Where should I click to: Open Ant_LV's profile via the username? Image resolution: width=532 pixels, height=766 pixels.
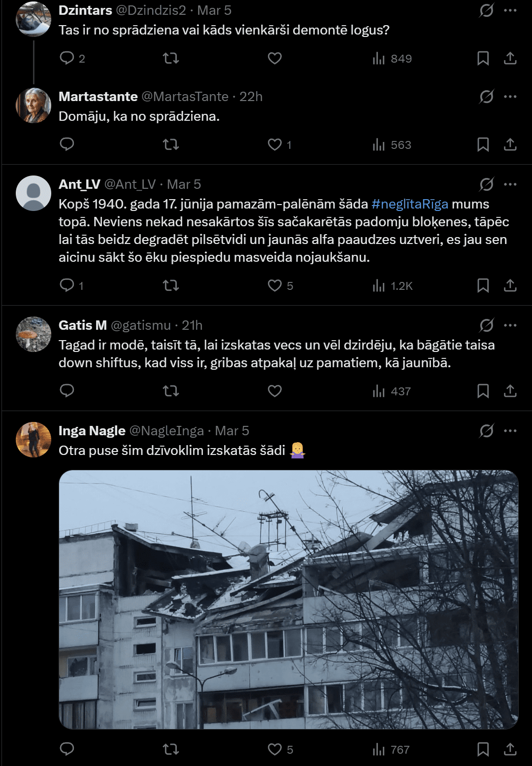[130, 184]
